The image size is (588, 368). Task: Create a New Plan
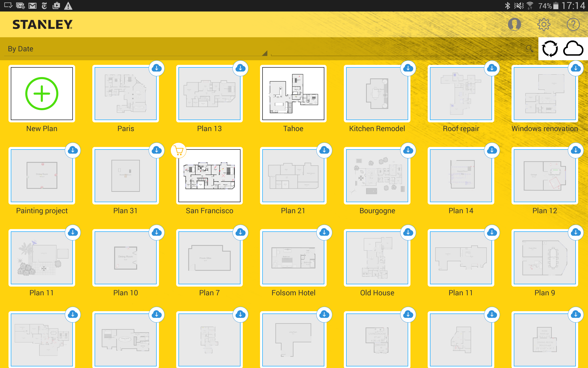pyautogui.click(x=42, y=94)
